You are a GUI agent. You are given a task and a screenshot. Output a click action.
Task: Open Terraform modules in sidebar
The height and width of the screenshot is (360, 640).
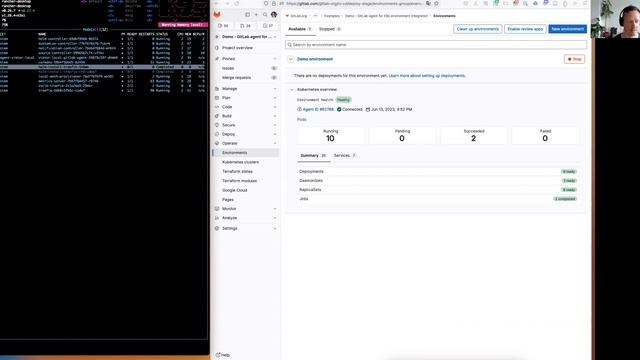coord(240,181)
